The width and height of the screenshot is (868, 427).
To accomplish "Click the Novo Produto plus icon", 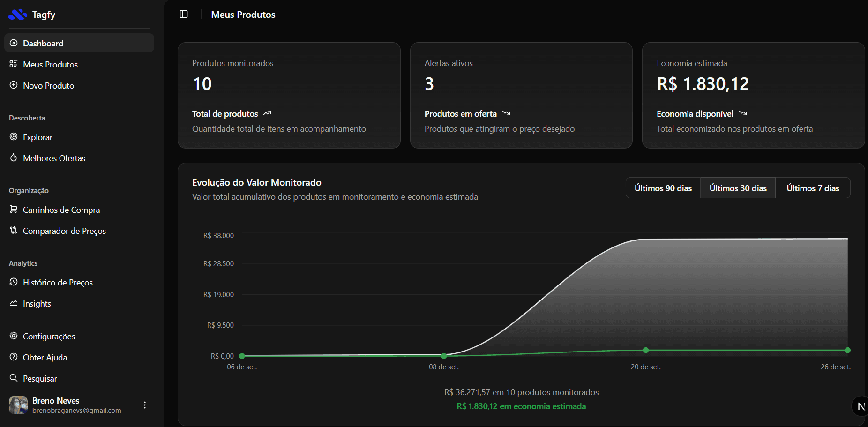I will tap(14, 85).
